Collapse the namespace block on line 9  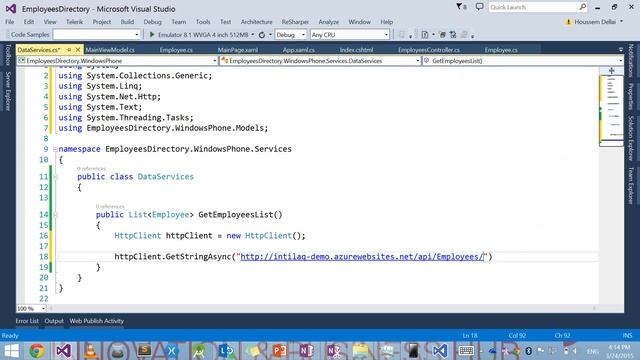coord(55,149)
